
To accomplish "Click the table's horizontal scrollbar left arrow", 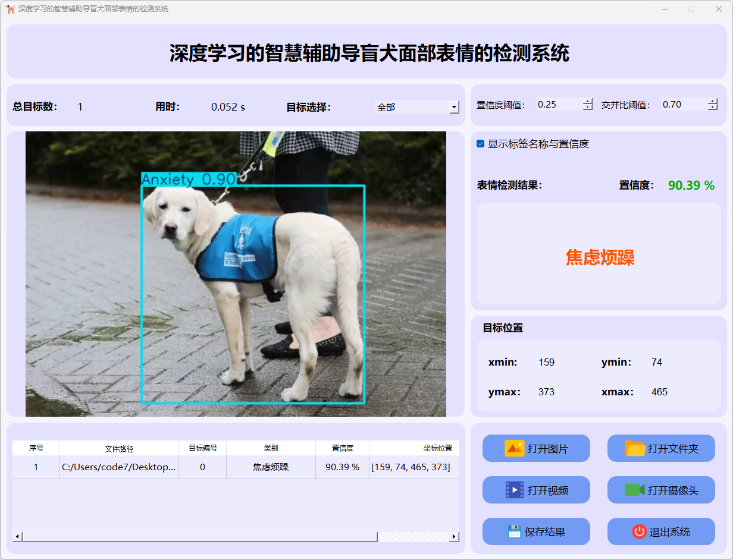I will click(x=17, y=537).
